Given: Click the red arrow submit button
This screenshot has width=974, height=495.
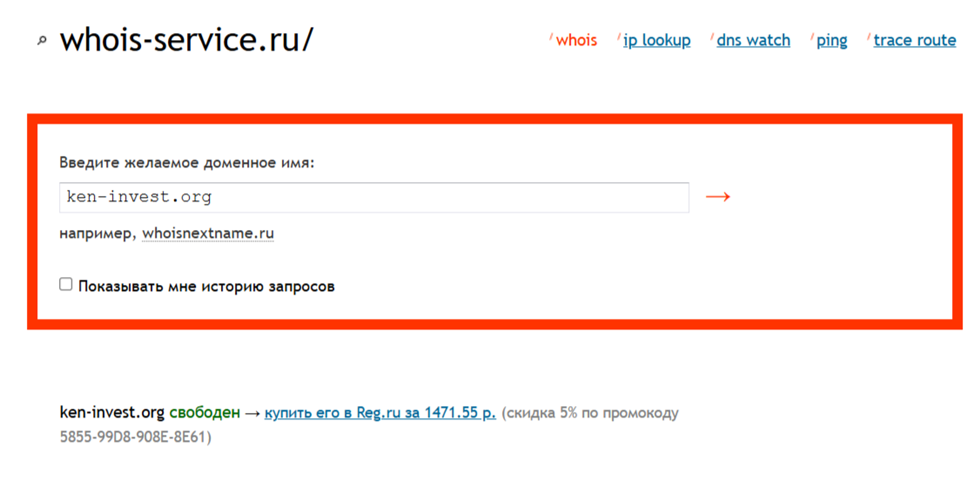Looking at the screenshot, I should point(717,197).
